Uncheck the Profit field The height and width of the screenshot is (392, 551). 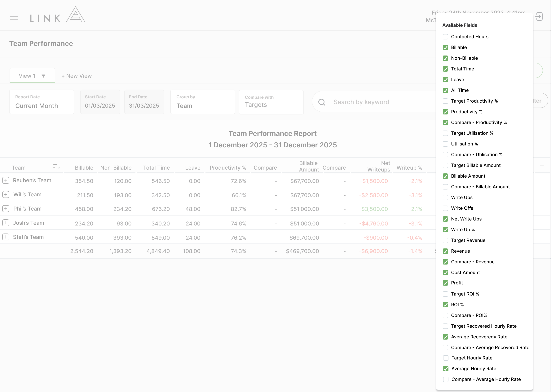445,283
